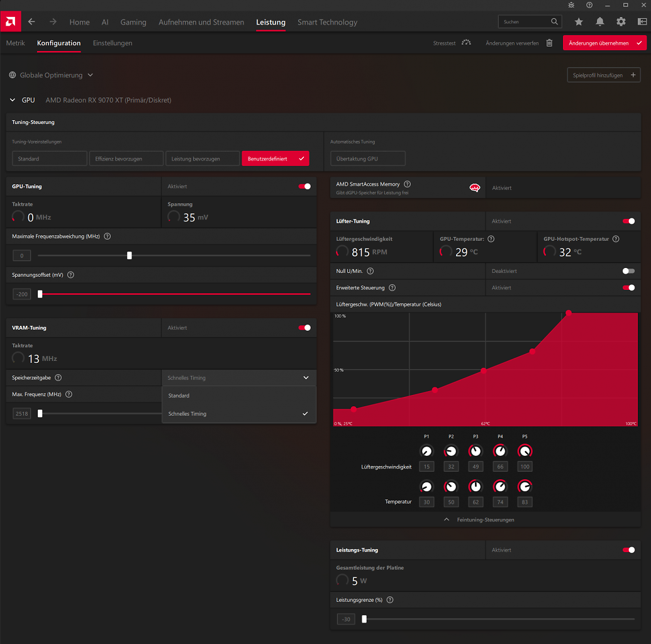The width and height of the screenshot is (651, 644).
Task: Open Smart Technology tab
Action: pos(327,22)
